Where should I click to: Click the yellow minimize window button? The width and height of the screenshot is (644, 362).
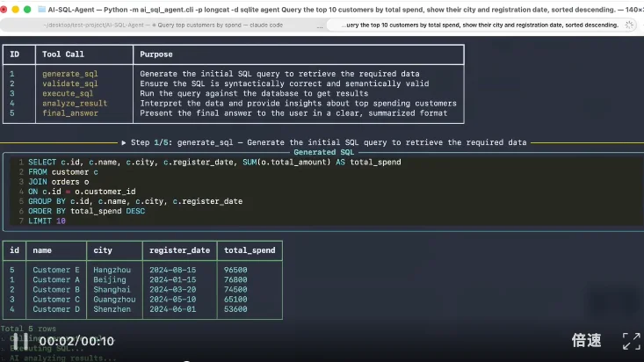tap(15, 10)
